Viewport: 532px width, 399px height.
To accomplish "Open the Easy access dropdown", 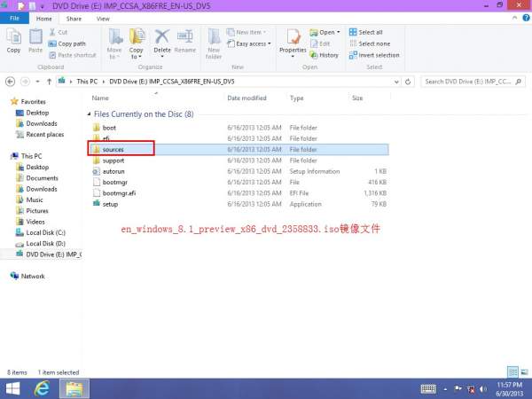I will (x=249, y=43).
